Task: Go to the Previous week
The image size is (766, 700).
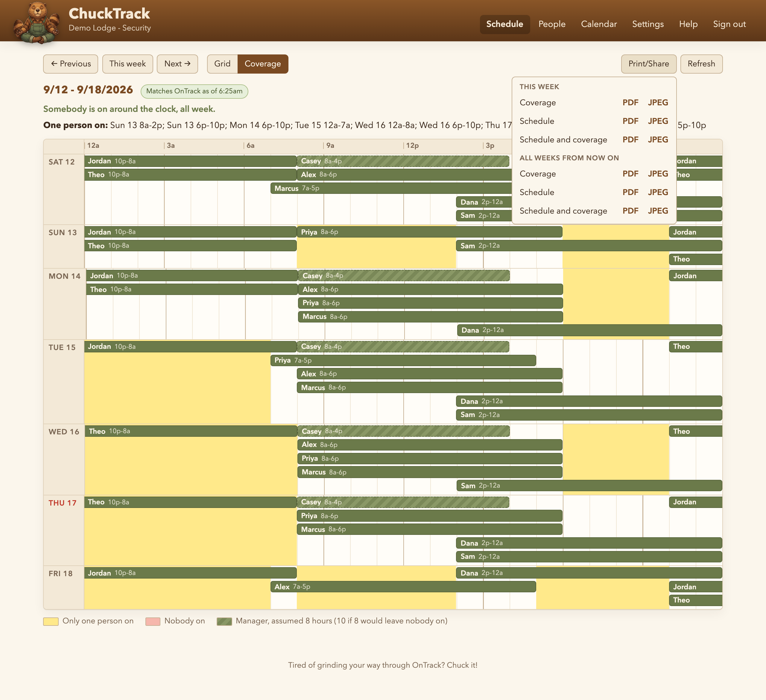Action: pyautogui.click(x=71, y=64)
